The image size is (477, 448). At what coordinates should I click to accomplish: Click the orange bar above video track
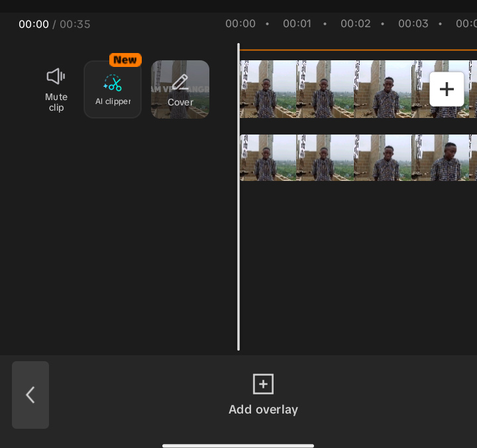point(358,50)
